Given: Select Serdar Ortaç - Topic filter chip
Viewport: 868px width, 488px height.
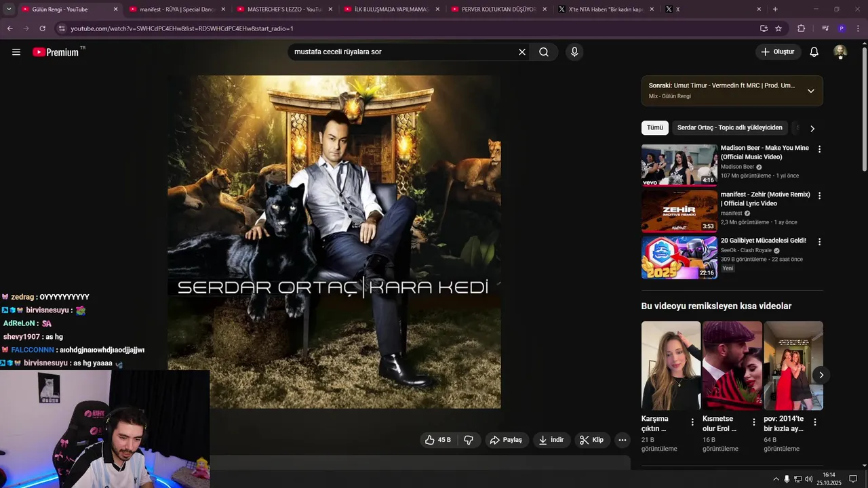Looking at the screenshot, I should click(x=730, y=127).
